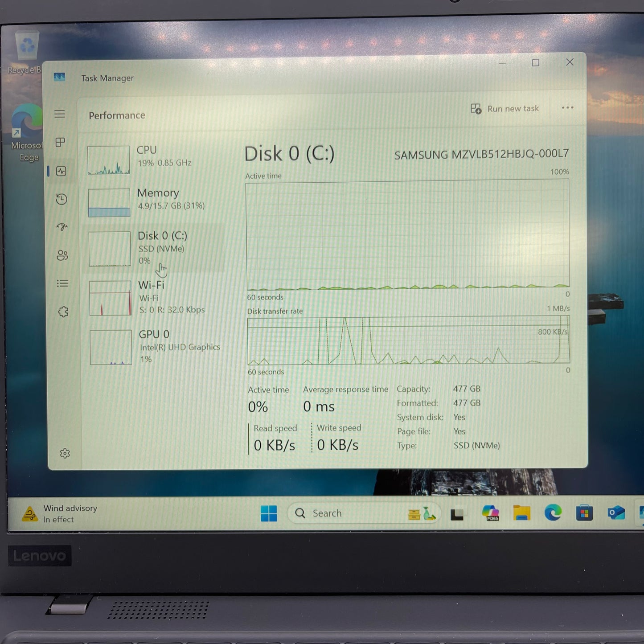Viewport: 644px width, 644px height.
Task: Launch Microsoft Edge from the taskbar
Action: pos(553,513)
